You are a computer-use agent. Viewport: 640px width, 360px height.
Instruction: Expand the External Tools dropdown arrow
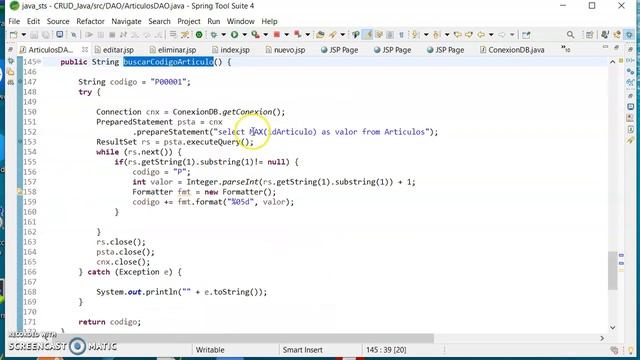point(308,35)
